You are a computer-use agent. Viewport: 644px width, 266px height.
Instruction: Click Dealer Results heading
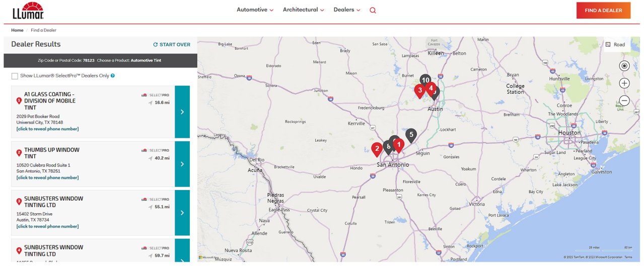(x=36, y=44)
